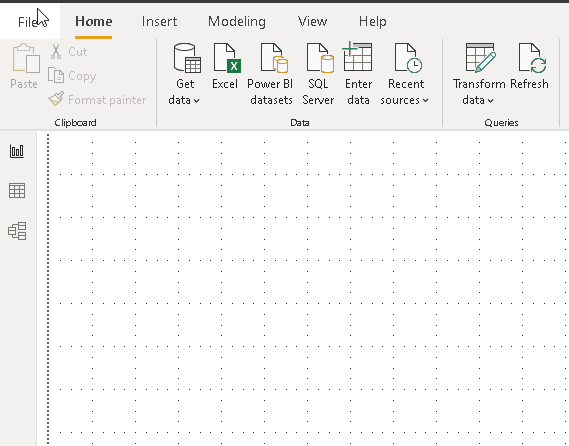Screen dimensions: 569x446
Task: Click the Enter data table icon
Action: click(357, 57)
